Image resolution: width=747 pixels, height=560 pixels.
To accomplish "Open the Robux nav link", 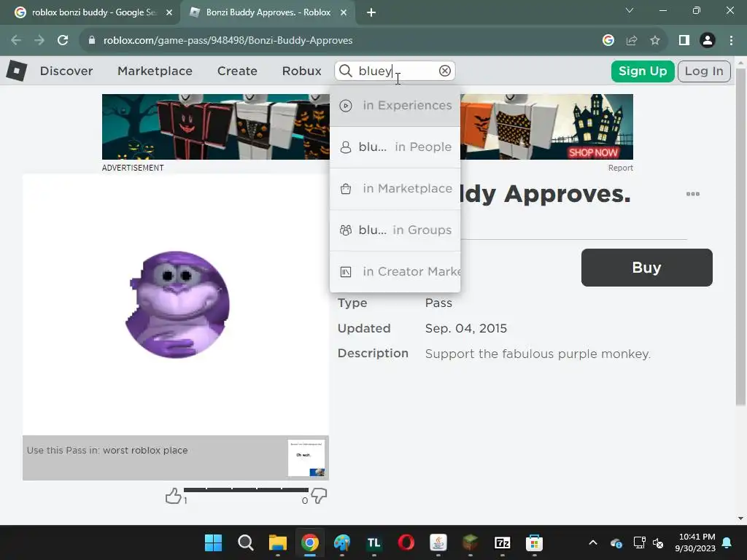I will (x=301, y=71).
